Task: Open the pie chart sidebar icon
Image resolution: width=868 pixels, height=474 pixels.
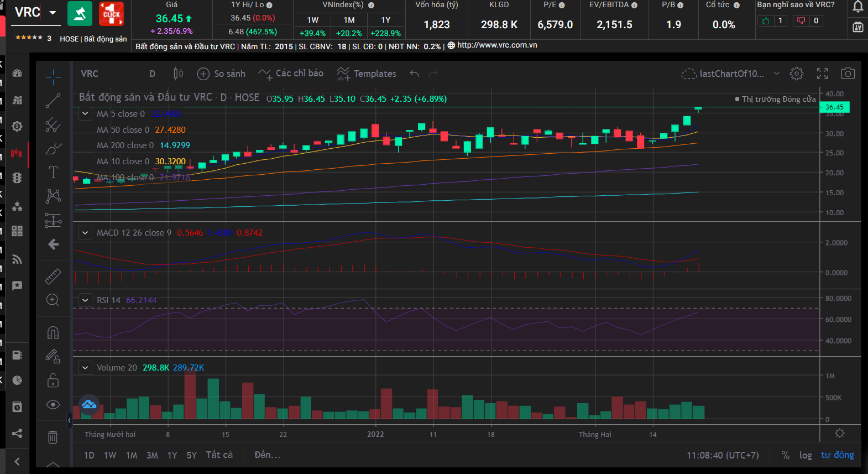Action: click(17, 381)
